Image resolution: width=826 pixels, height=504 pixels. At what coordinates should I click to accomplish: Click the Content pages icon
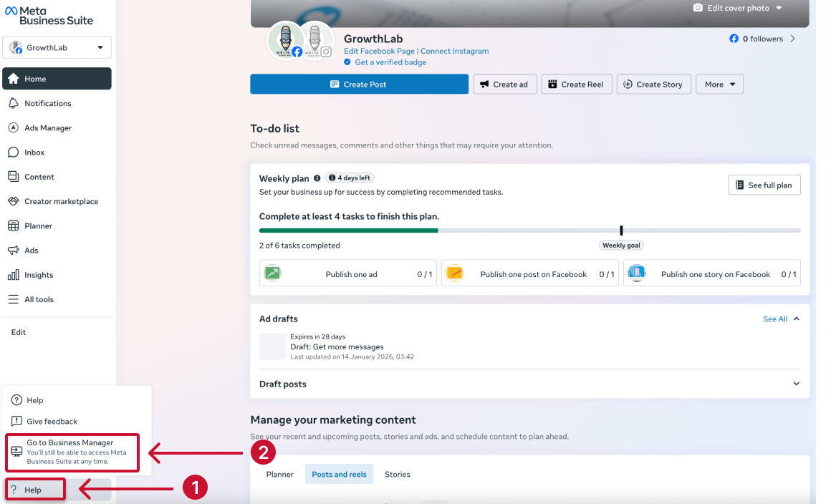[13, 176]
